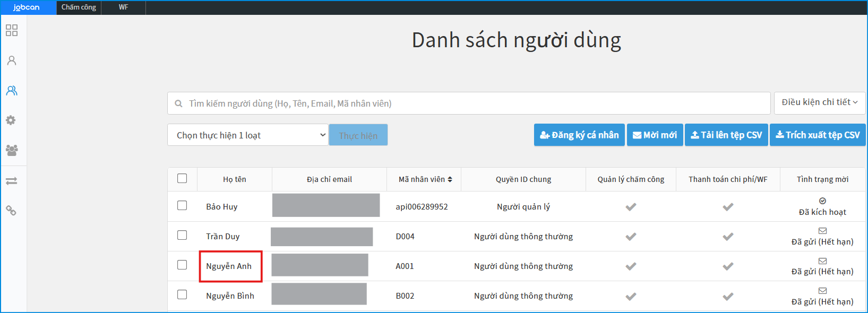Screen dimensions: 868x313
Task: Open the dashboard grid icon in sidebar
Action: click(12, 30)
